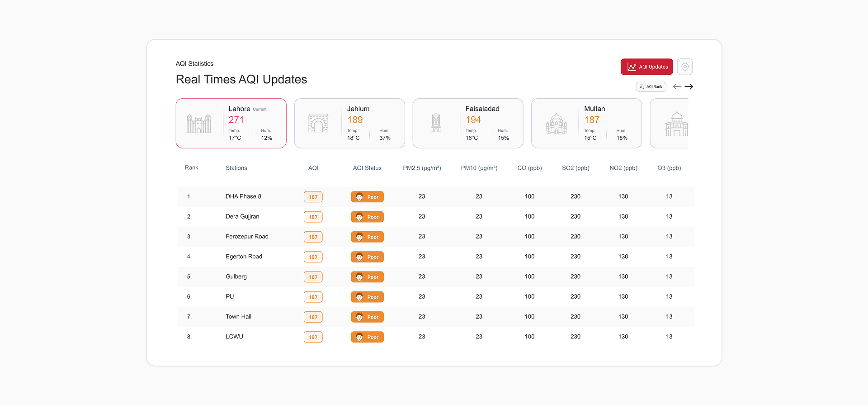Viewport: 868px width, 405px height.
Task: Click the PM2.5 column header
Action: tap(422, 168)
